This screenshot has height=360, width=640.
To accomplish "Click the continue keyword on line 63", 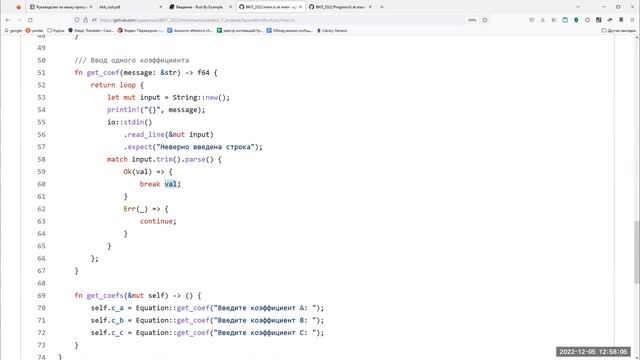I will pyautogui.click(x=156, y=221).
